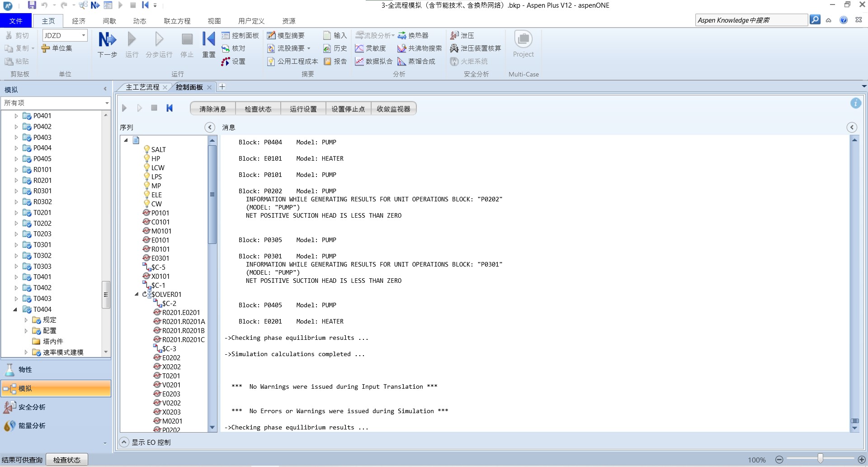The height and width of the screenshot is (467, 868).
Task: Click the 清除消息 button
Action: click(213, 109)
